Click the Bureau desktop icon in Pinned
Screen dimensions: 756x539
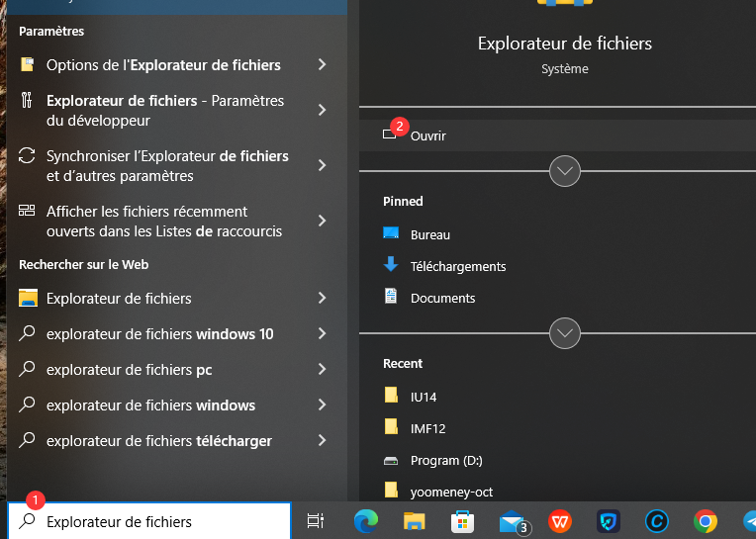point(391,233)
